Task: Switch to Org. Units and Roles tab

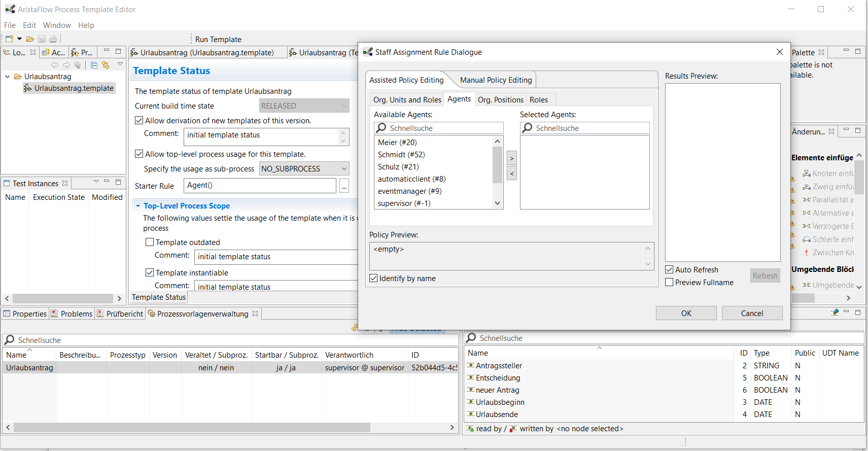Action: (x=407, y=100)
